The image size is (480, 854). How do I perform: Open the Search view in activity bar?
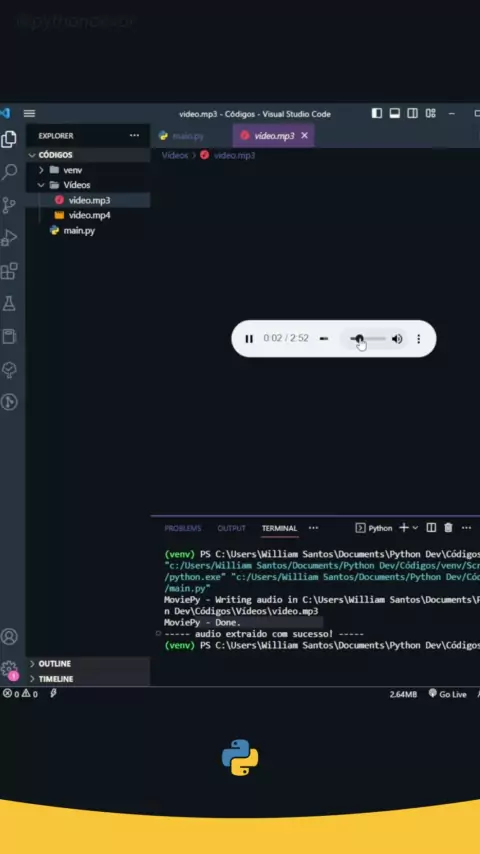click(9, 173)
